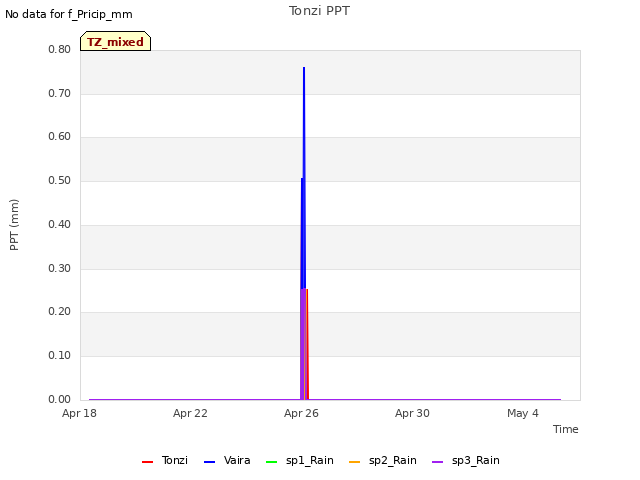This screenshot has height=480, width=640.
Task: Click the 0.40 y-axis tick label
Action: 60,224
